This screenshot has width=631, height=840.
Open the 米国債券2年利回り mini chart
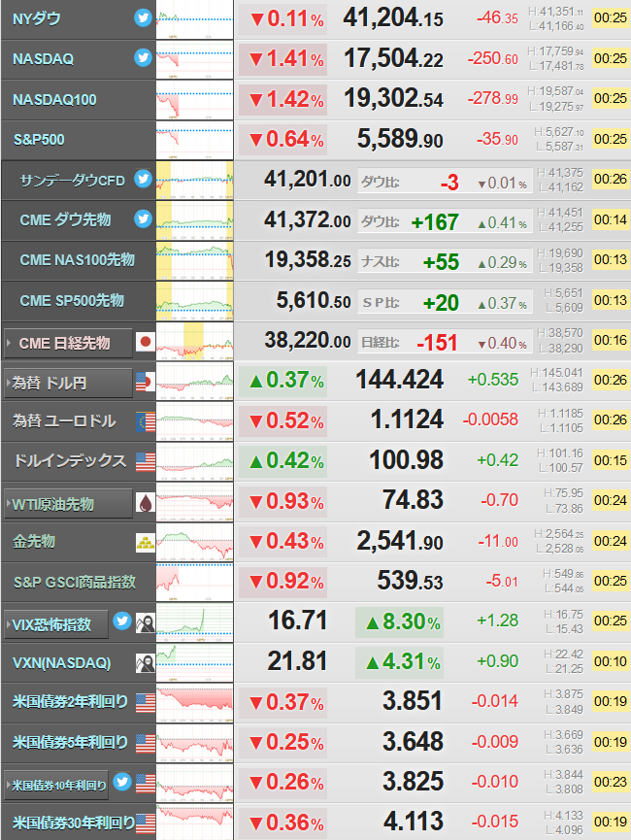pos(194,702)
